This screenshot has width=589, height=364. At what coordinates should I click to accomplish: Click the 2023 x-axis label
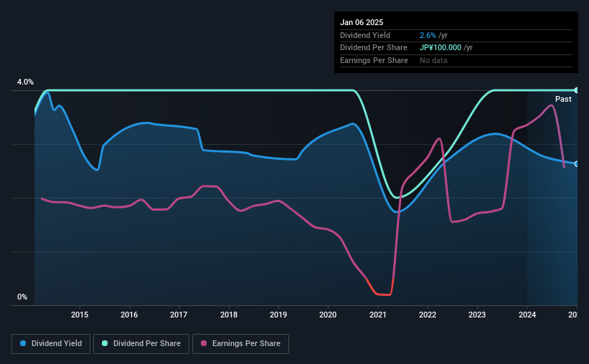[477, 315]
